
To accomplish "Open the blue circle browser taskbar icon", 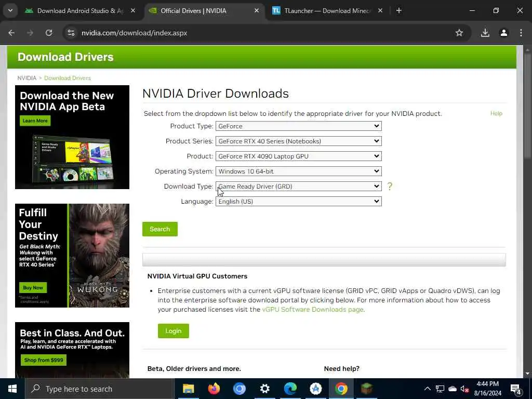I will pos(239,389).
